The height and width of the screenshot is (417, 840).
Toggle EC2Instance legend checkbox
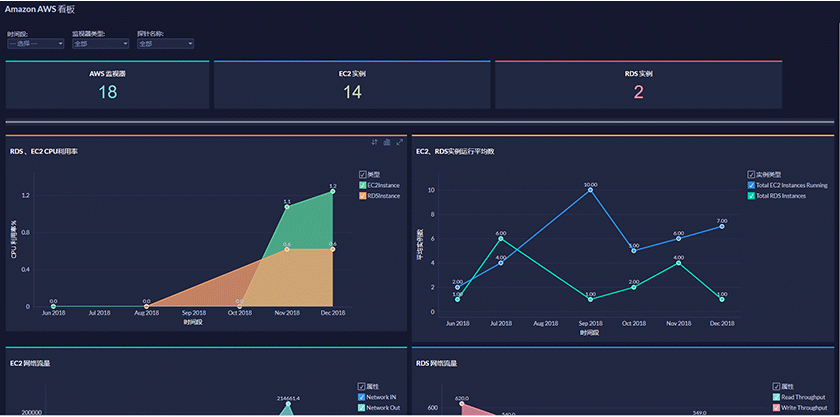363,185
